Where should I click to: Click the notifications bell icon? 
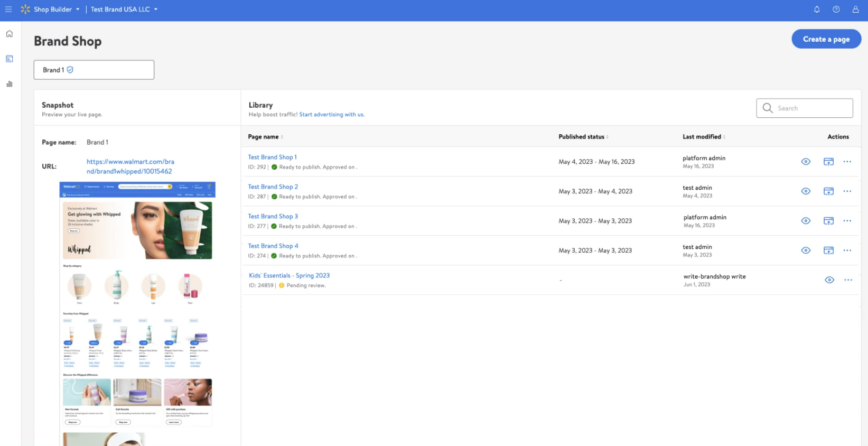[x=817, y=10]
